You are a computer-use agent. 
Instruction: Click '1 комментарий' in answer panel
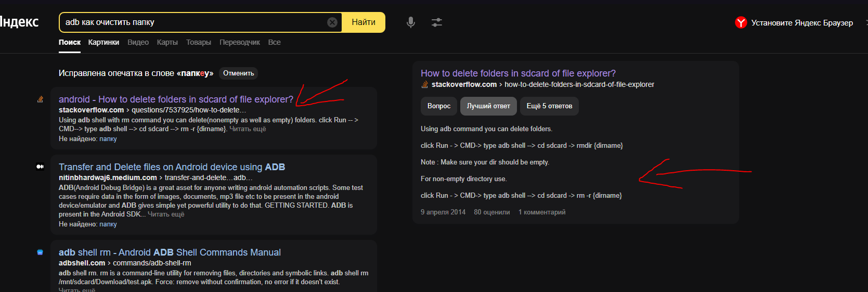542,212
